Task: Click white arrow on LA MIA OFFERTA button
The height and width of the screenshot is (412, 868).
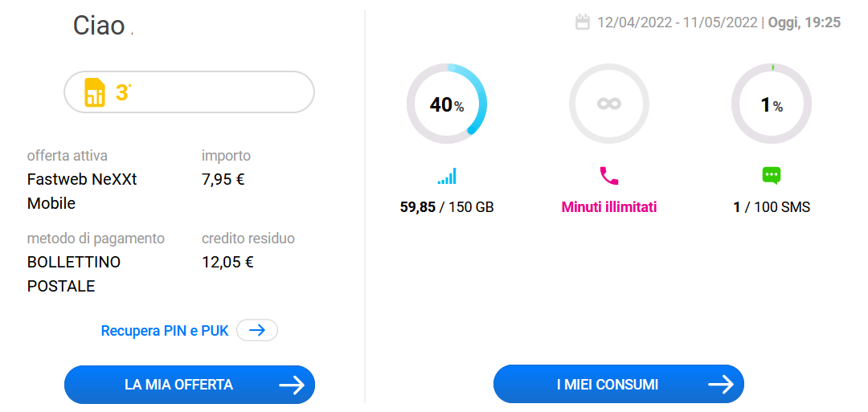Action: click(x=291, y=385)
